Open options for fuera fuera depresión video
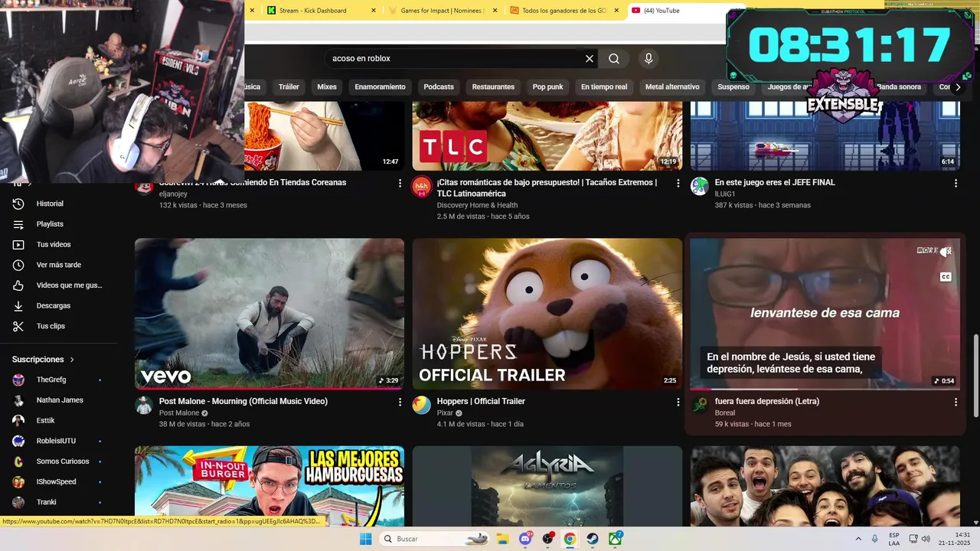Viewport: 980px width, 551px height. [x=955, y=402]
